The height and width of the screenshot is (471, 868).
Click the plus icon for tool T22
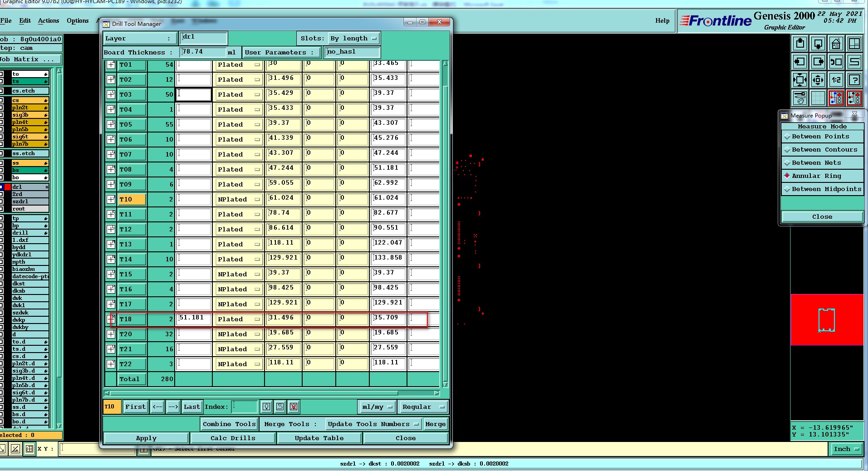[x=111, y=364]
